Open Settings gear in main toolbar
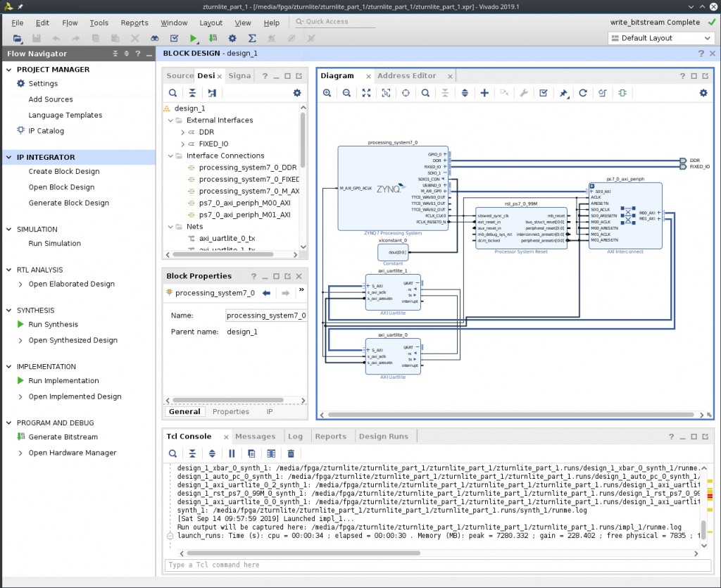This screenshot has height=588, width=721. (x=232, y=39)
